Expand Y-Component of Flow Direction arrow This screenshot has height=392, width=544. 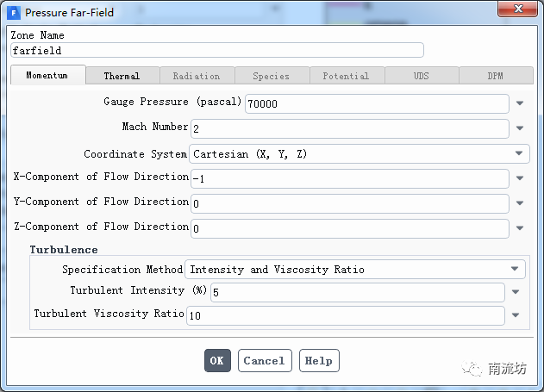tap(520, 203)
